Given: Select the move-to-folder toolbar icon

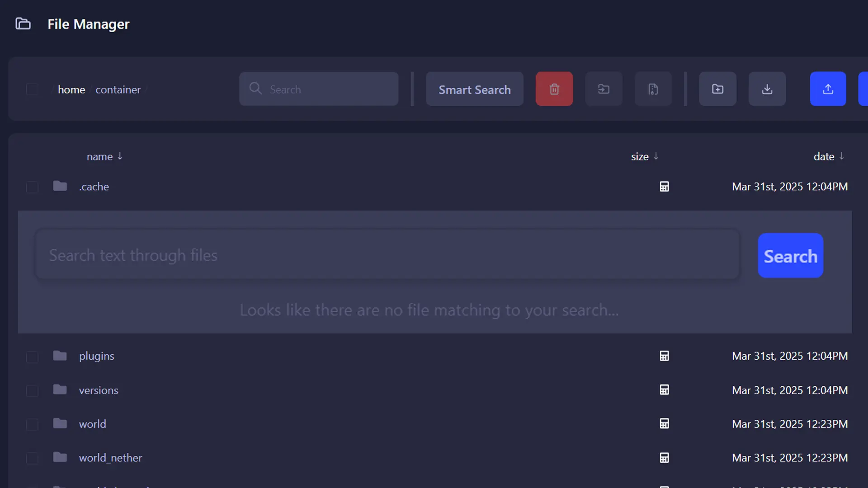Looking at the screenshot, I should pos(604,89).
